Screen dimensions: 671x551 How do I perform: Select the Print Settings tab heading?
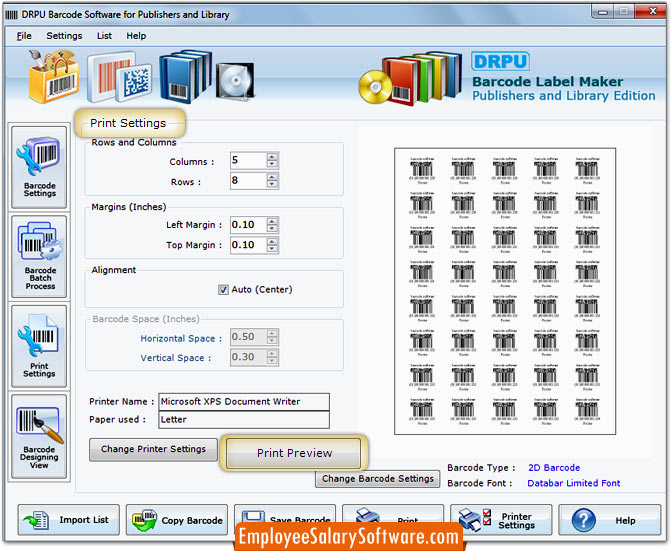[x=130, y=123]
